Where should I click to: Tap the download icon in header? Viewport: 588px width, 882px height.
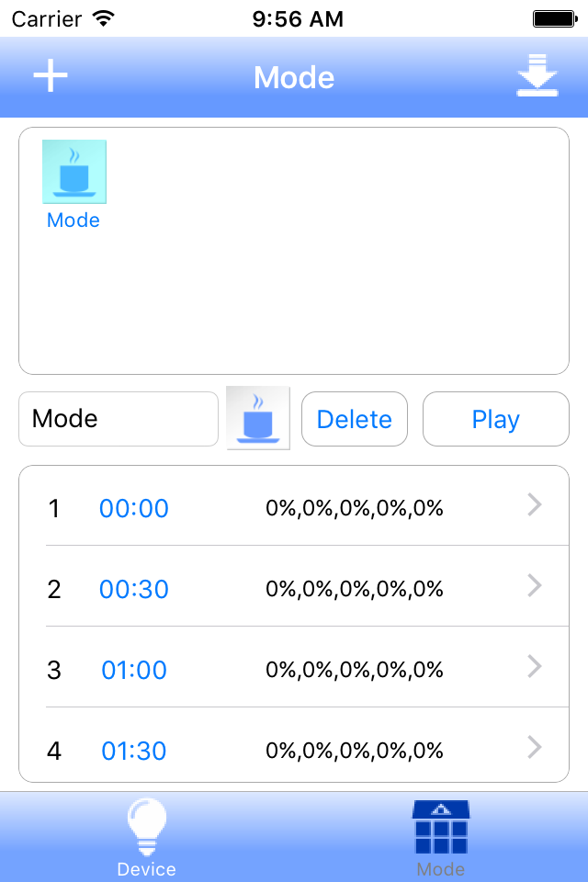(537, 76)
